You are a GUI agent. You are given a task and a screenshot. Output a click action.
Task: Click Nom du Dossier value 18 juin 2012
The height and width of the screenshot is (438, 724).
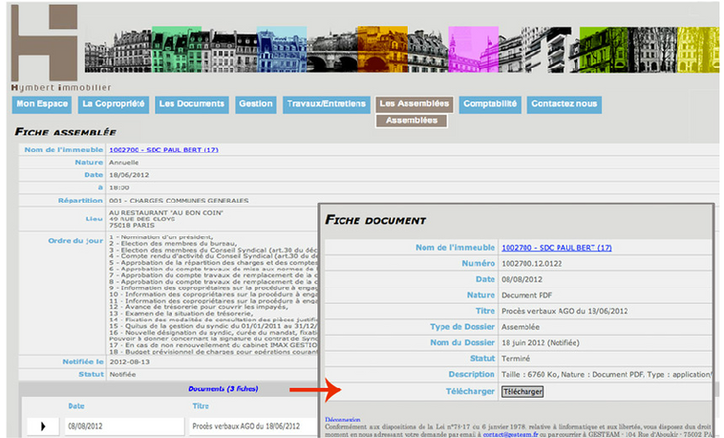click(540, 342)
